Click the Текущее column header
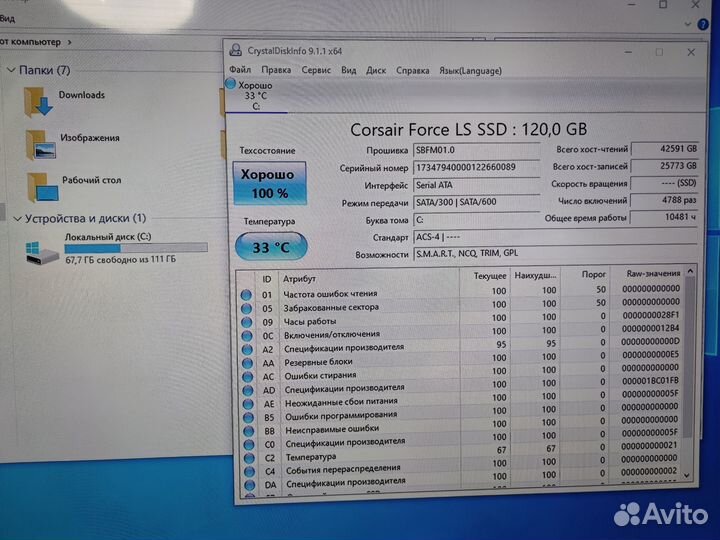The image size is (720, 540). click(x=490, y=276)
